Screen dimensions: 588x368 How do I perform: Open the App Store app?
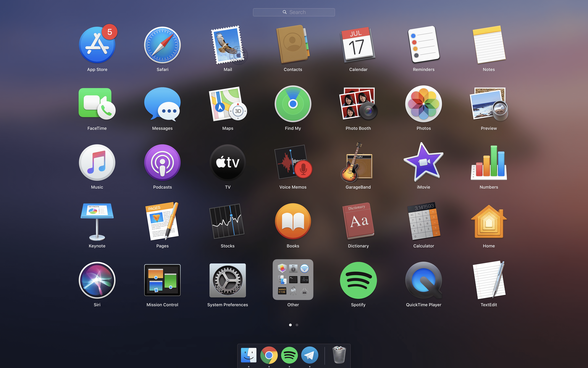coord(97,45)
